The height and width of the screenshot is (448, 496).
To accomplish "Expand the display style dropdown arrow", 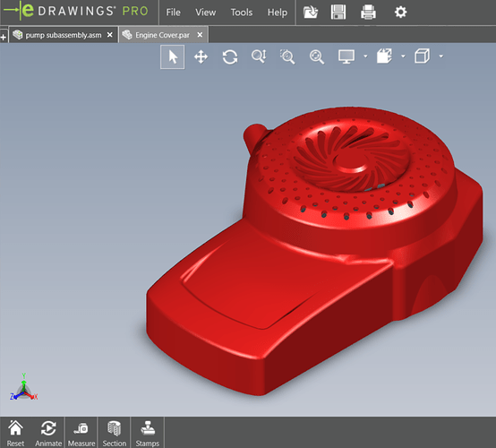I will click(x=365, y=56).
